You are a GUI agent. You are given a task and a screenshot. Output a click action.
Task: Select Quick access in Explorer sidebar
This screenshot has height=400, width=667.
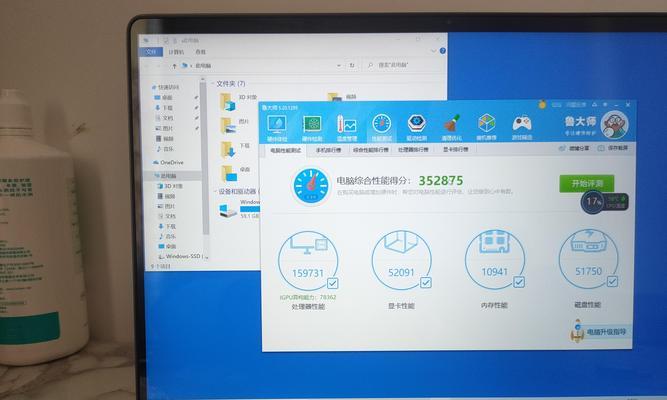coord(165,87)
